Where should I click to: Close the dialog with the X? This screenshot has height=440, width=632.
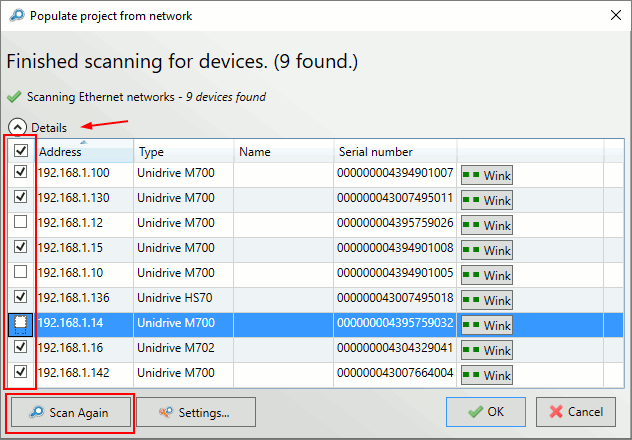(x=615, y=15)
